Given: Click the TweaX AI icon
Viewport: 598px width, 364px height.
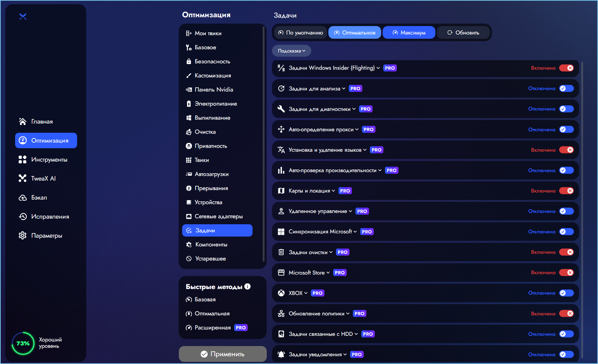Looking at the screenshot, I should pos(23,178).
